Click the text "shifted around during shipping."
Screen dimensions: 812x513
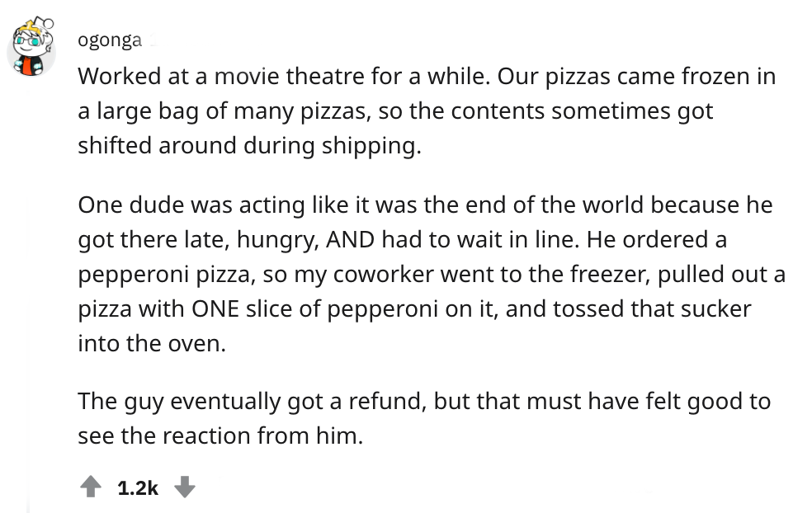pos(250,145)
